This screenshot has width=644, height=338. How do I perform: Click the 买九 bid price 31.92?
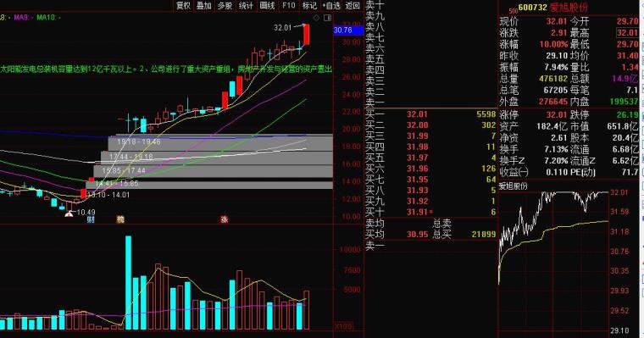pos(417,202)
